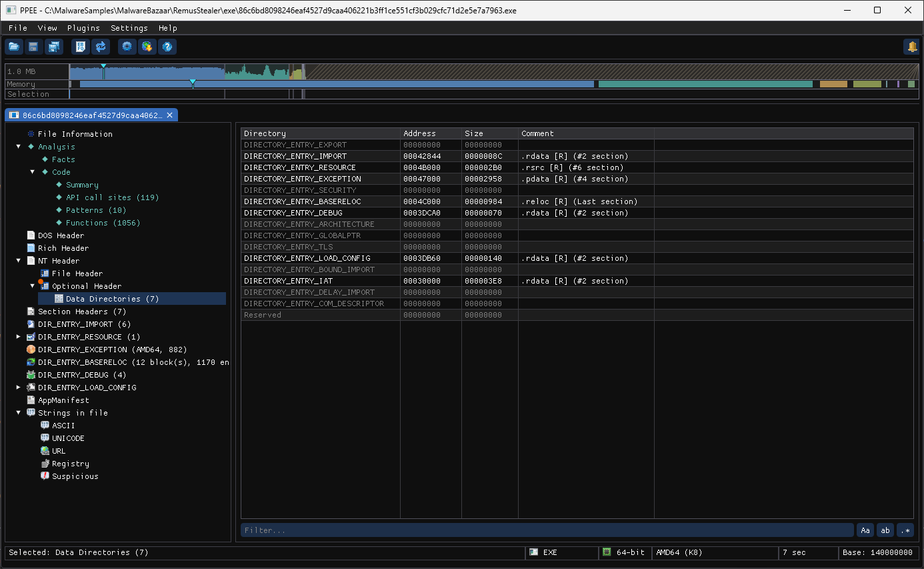
Task: Click the URL globe icon in tree
Action: (x=45, y=451)
